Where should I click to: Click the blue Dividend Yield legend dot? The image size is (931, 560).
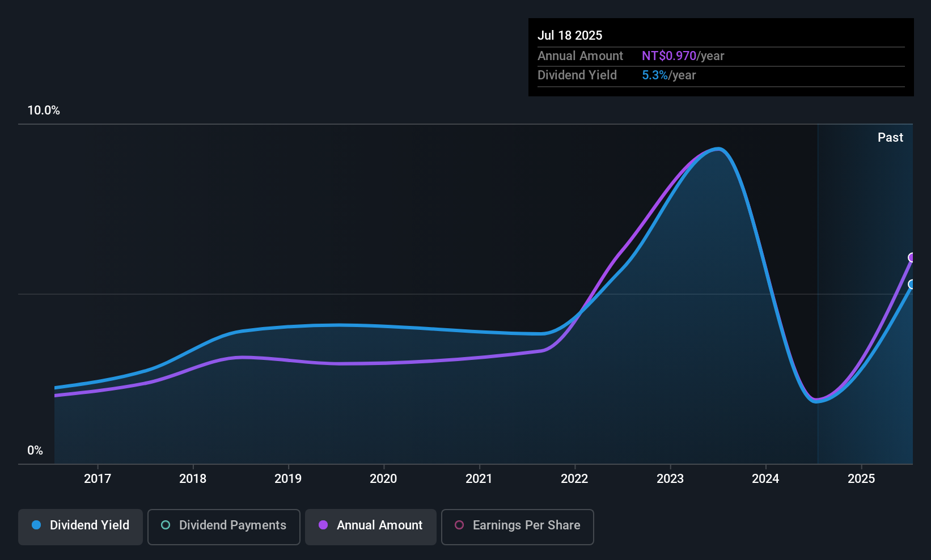coord(36,525)
